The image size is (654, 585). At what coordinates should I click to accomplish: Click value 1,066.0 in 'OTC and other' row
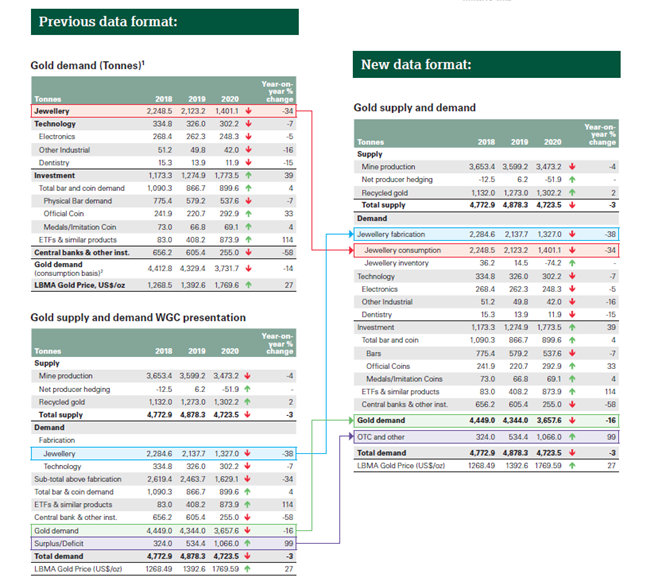pos(549,437)
